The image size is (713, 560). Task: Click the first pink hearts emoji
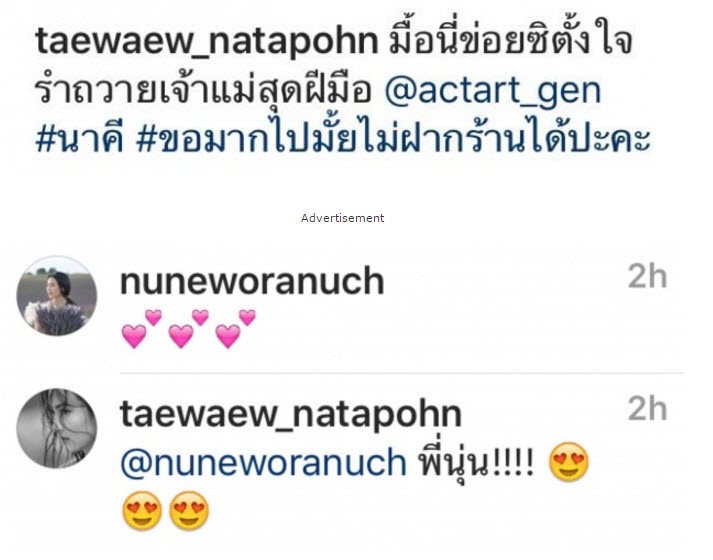pos(141,329)
